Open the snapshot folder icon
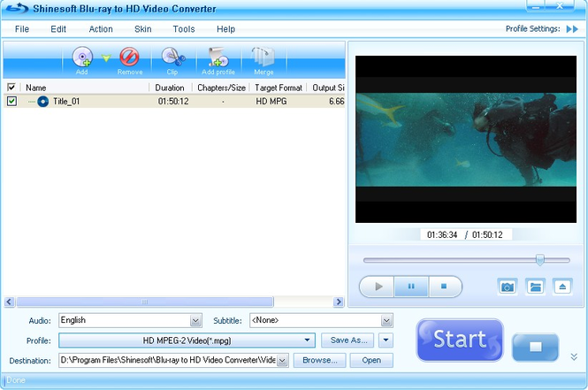Image resolution: width=588 pixels, height=390 pixels. point(535,287)
